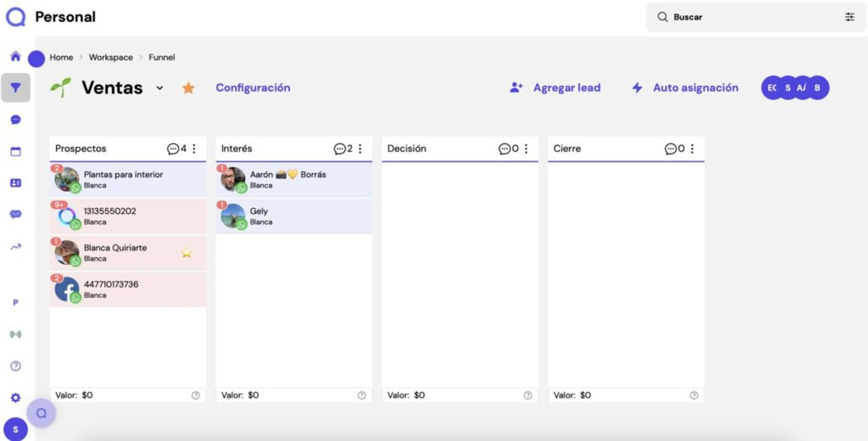This screenshot has height=441, width=868.
Task: Open the broadcast signal sidebar icon
Action: [16, 334]
